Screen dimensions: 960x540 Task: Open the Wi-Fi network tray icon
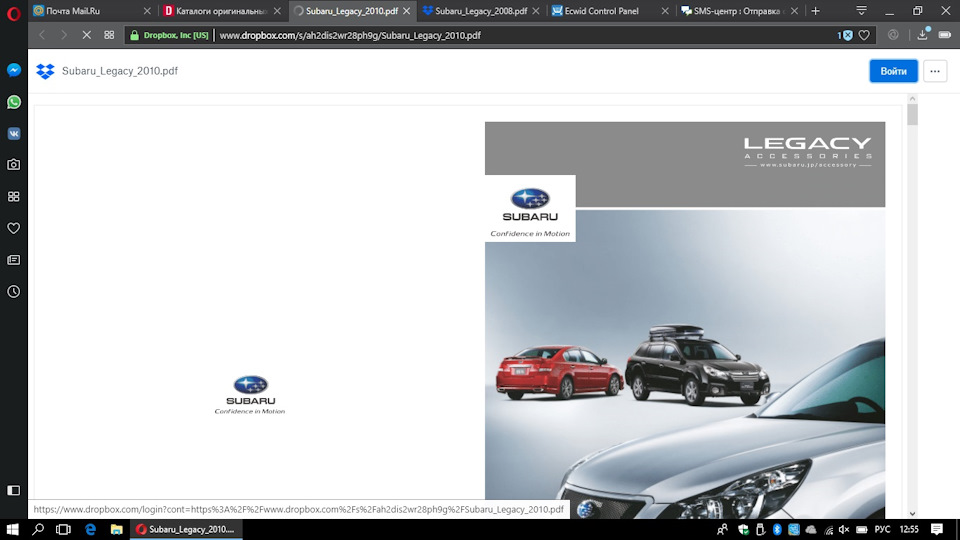tap(828, 530)
